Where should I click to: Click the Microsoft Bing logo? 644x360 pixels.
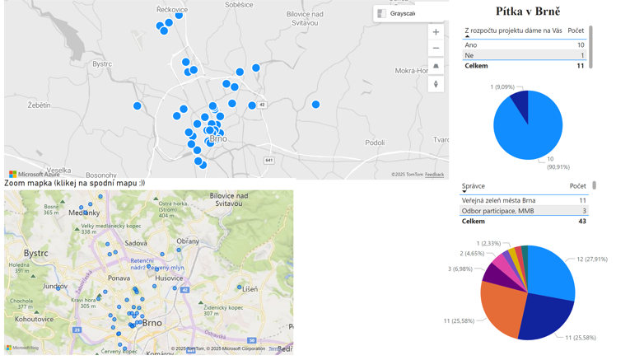point(23,348)
